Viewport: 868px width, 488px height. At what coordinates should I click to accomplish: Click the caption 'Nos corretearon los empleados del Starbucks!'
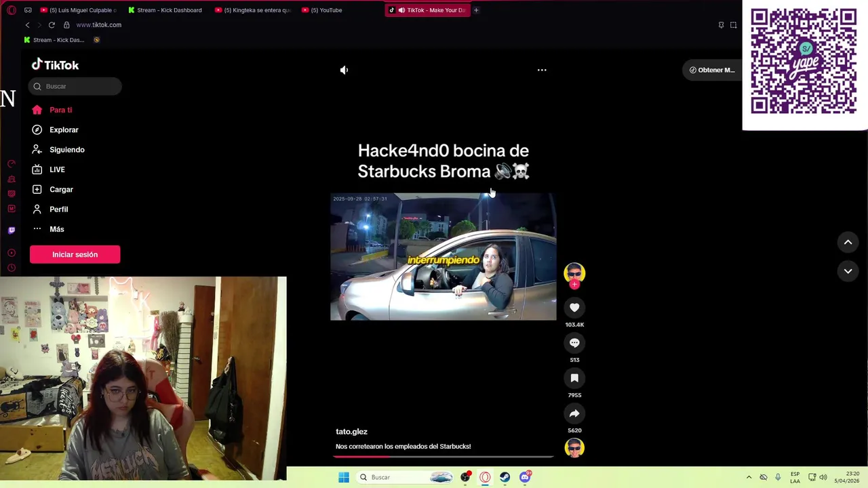(x=403, y=447)
